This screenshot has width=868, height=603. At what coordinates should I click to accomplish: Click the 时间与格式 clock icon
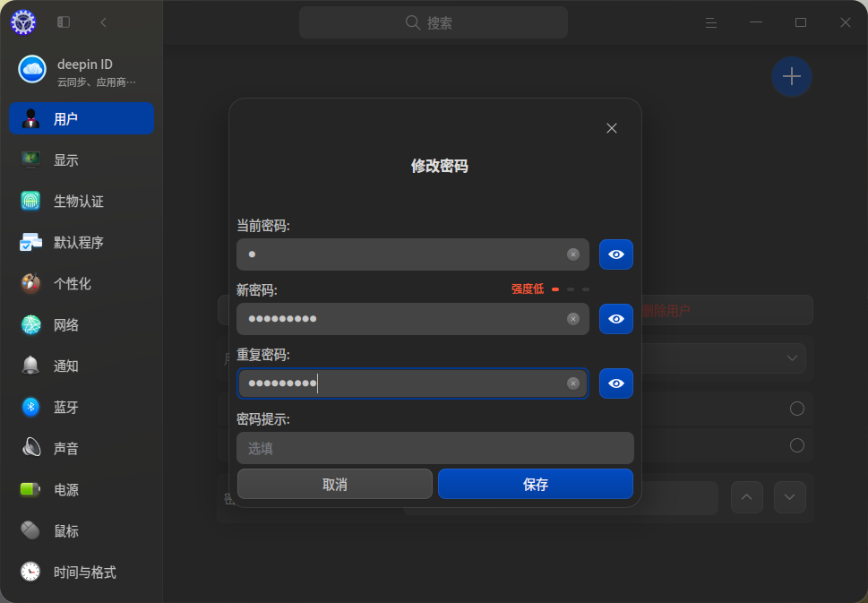coord(30,572)
